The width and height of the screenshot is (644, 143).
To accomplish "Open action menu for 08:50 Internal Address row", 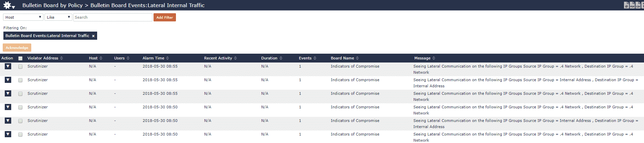I will (x=8, y=121).
